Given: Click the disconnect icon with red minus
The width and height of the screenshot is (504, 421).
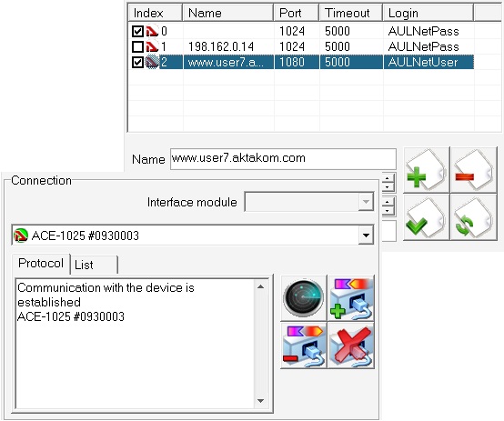Looking at the screenshot, I should [x=304, y=346].
